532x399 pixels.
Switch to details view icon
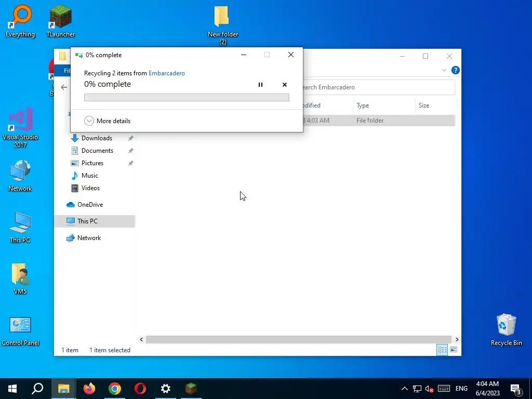pos(442,350)
